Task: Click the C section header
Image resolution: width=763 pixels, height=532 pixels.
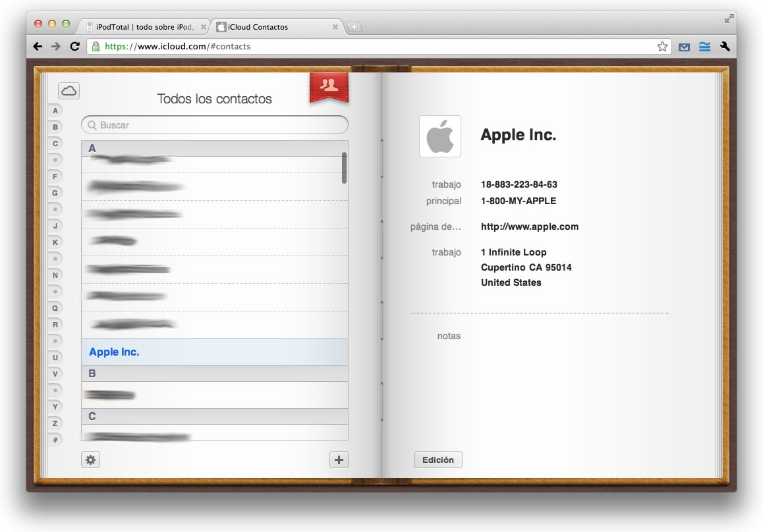Action: pyautogui.click(x=215, y=416)
